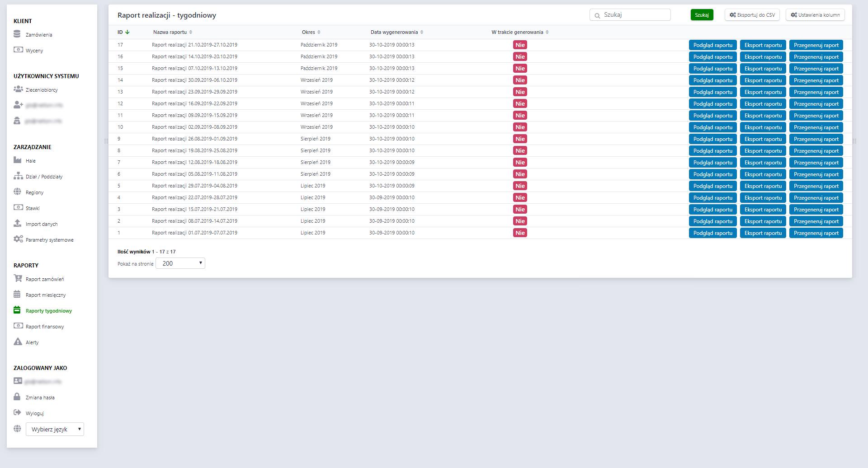Click the Dział / Poddziały hierarchy icon
This screenshot has height=468, width=868.
pos(18,176)
